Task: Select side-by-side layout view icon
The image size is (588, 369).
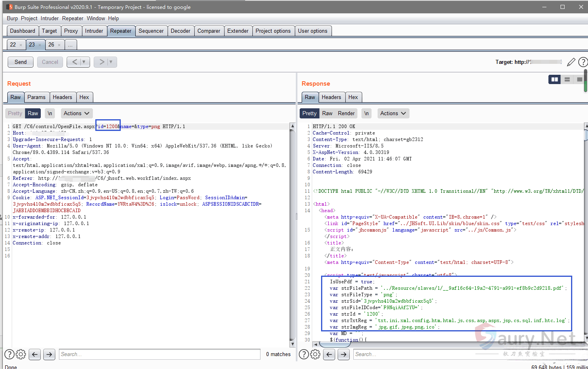Action: [554, 80]
